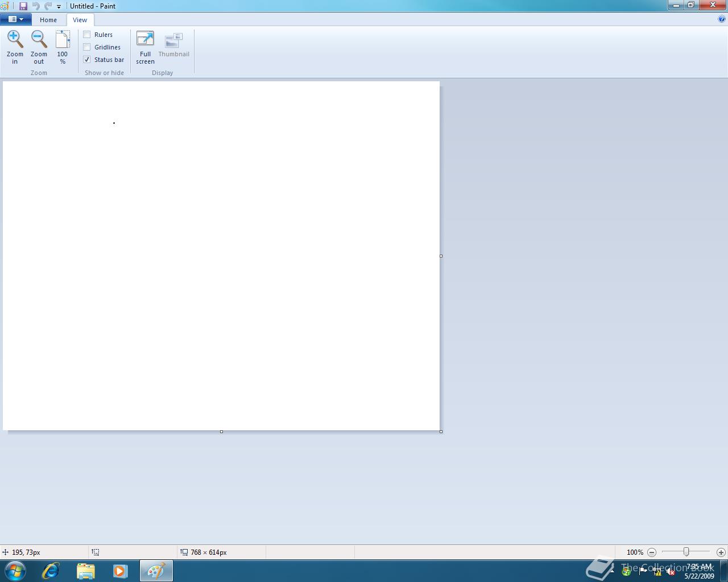Select the View tab
728x582 pixels.
click(x=80, y=19)
